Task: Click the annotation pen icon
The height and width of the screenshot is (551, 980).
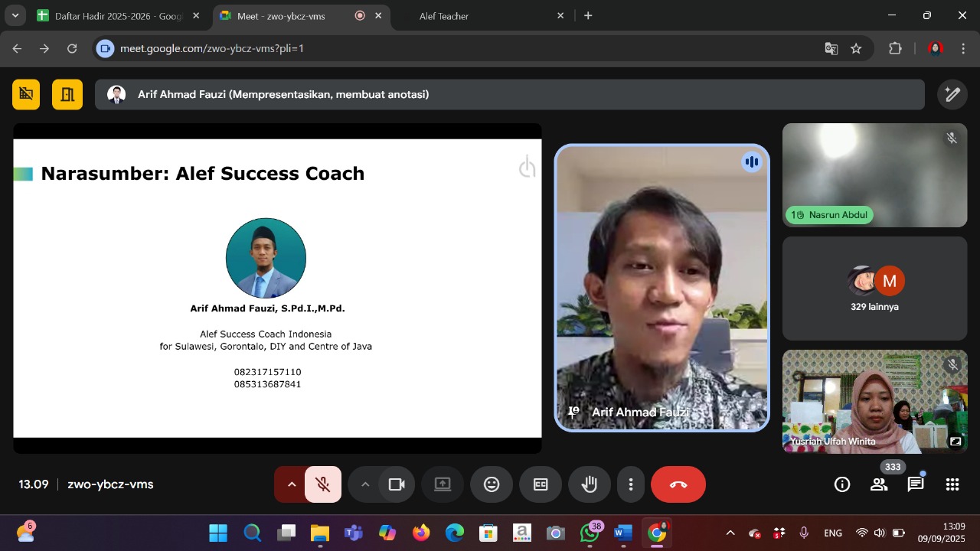Action: tap(952, 94)
